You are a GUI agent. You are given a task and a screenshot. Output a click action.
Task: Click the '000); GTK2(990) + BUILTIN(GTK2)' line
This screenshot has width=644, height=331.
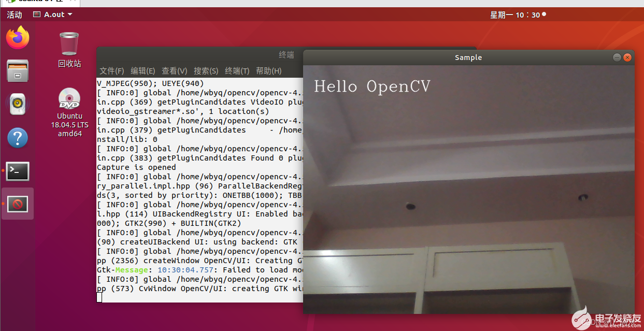tap(169, 223)
